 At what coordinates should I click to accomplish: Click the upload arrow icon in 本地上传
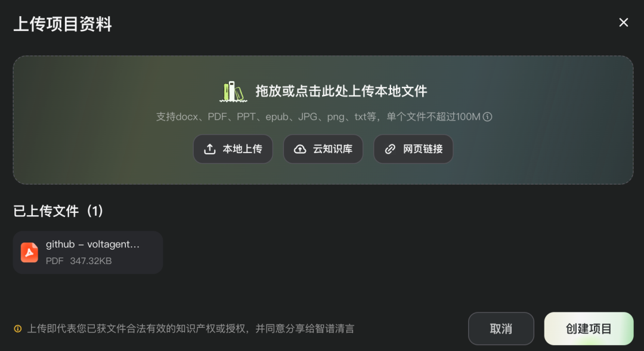(210, 149)
